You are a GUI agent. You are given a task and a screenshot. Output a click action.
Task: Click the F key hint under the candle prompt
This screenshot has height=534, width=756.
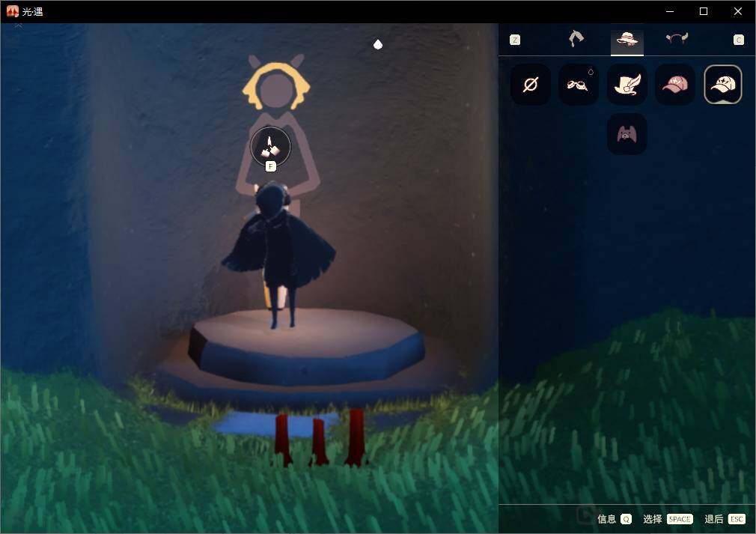pos(270,166)
